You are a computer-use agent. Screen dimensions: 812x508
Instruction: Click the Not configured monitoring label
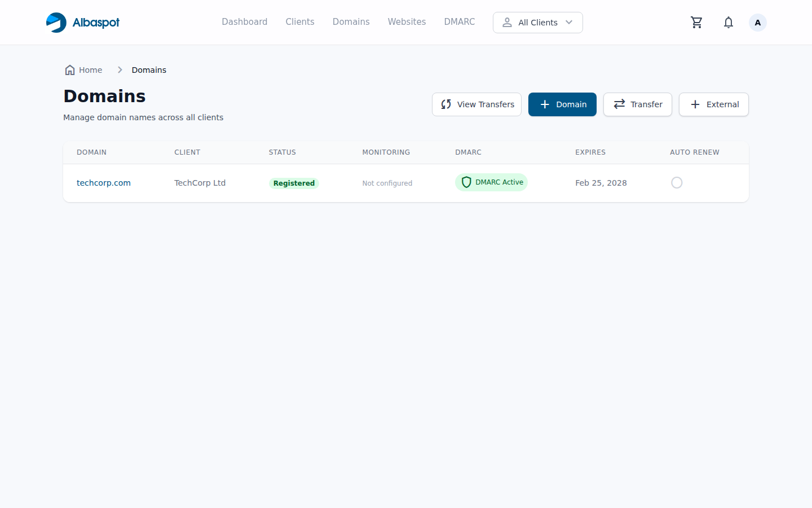point(387,183)
